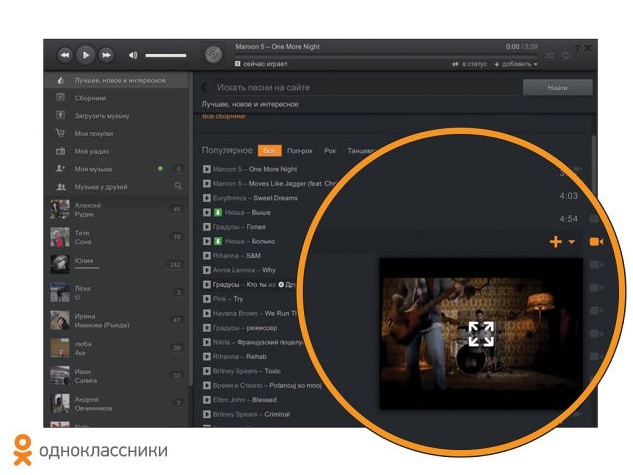Set track 'в статус'
This screenshot has width=633, height=475.
click(470, 64)
